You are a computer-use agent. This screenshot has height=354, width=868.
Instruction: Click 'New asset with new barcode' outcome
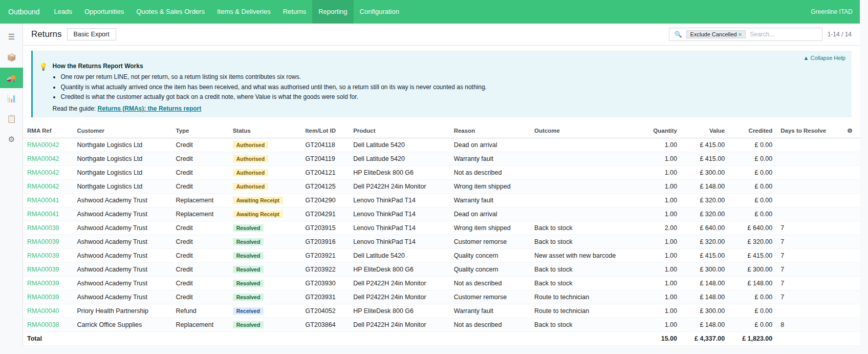(575, 256)
